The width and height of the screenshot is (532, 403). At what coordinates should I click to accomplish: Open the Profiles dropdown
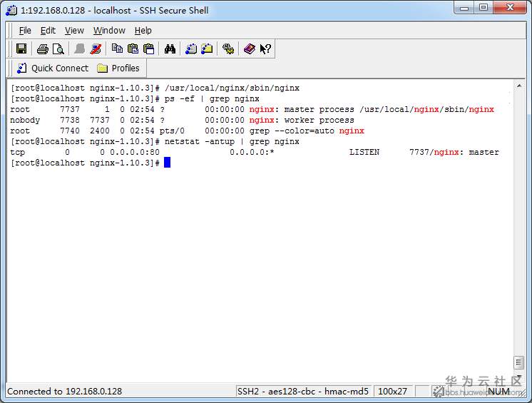coord(118,68)
